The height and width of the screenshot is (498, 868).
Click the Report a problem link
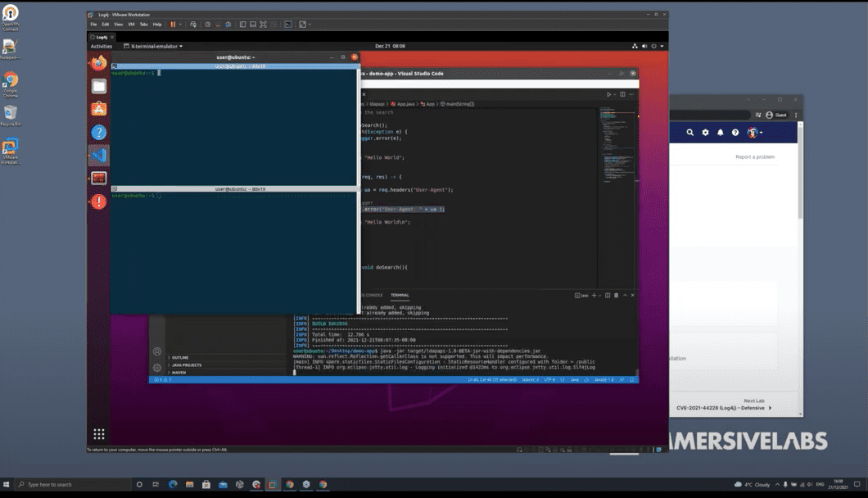(754, 156)
